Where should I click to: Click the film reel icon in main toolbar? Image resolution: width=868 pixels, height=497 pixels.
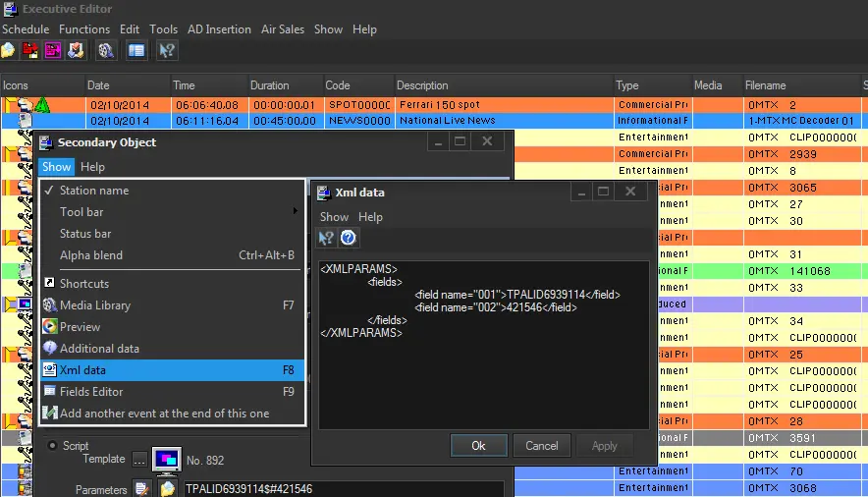(x=106, y=49)
